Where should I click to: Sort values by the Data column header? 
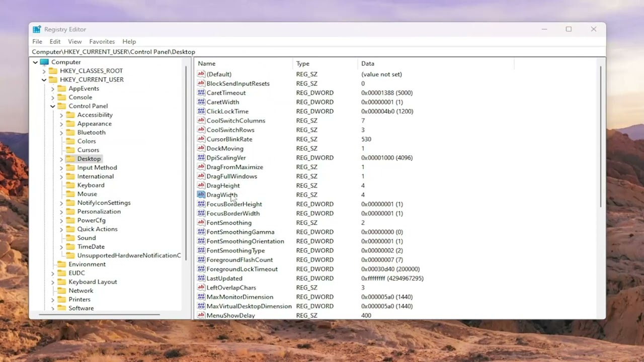[x=436, y=63]
